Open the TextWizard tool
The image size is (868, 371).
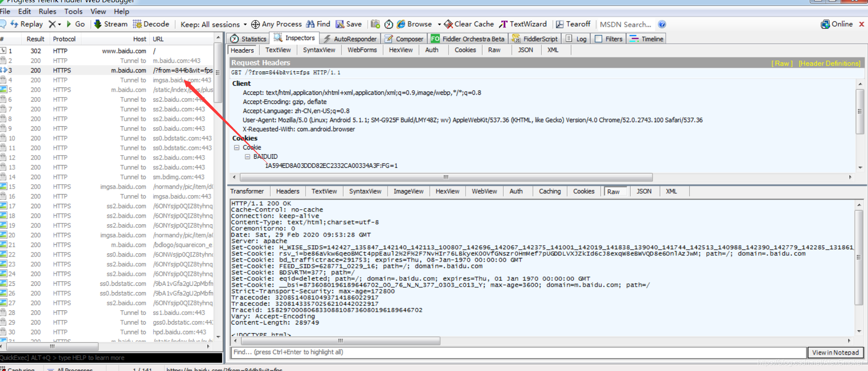523,24
